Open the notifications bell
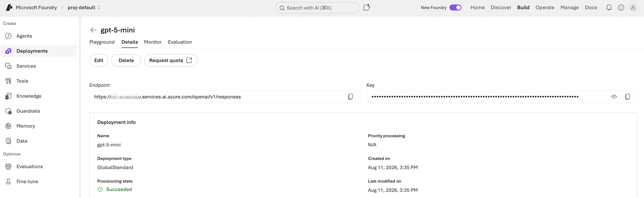This screenshot has width=644, height=198. click(609, 7)
